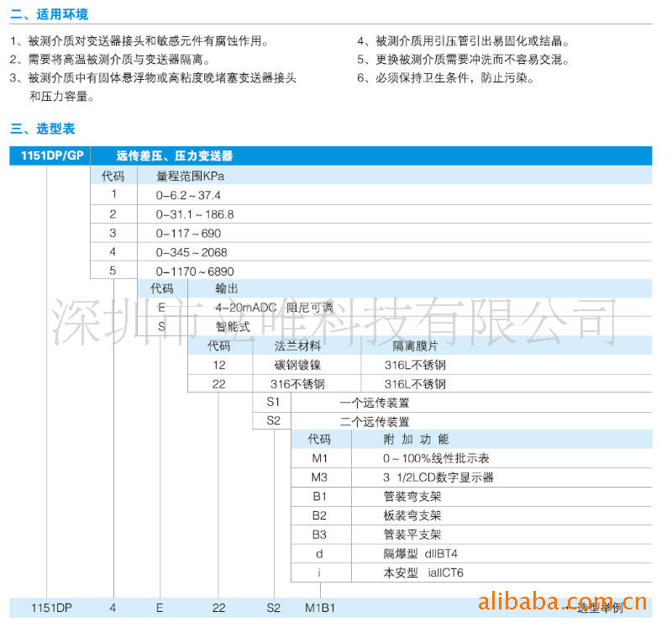The width and height of the screenshot is (672, 633).
Task: Click code 'M1' in the 附加功能 table
Action: point(320,458)
